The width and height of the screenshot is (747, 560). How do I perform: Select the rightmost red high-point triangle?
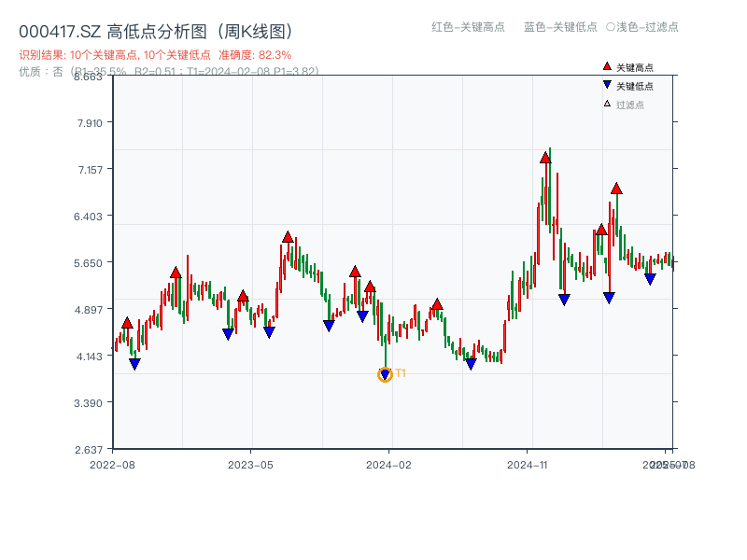[x=616, y=189]
